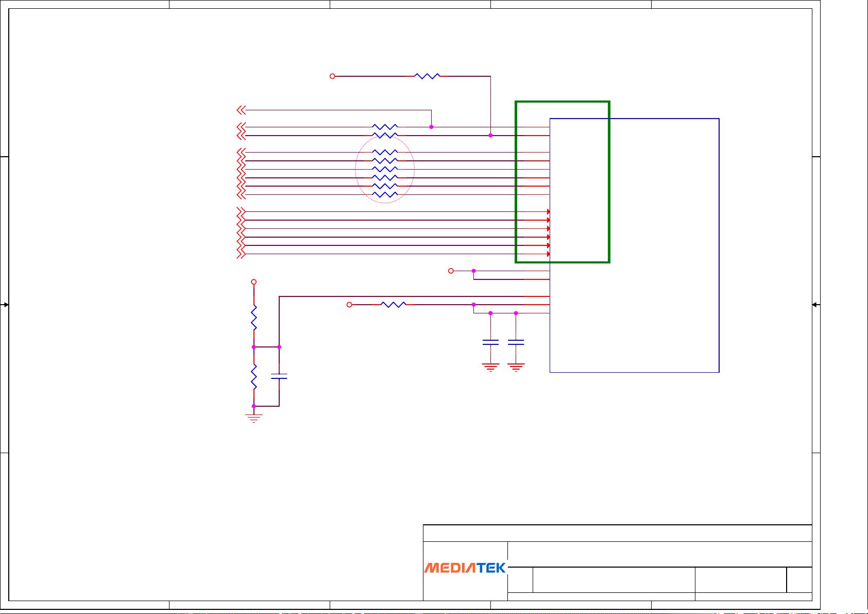Select the ground symbol beneath the voltage divider
868x614 pixels.
pyautogui.click(x=254, y=418)
